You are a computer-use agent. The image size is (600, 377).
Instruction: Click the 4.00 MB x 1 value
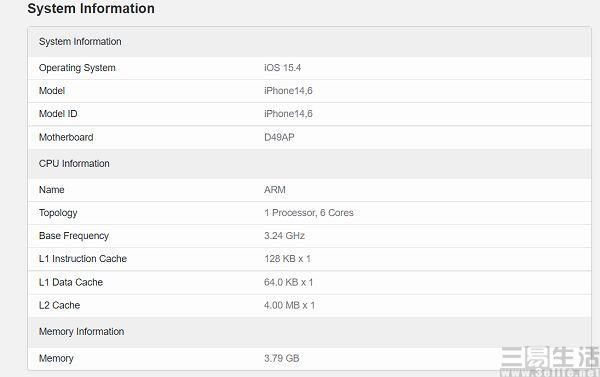(x=289, y=305)
